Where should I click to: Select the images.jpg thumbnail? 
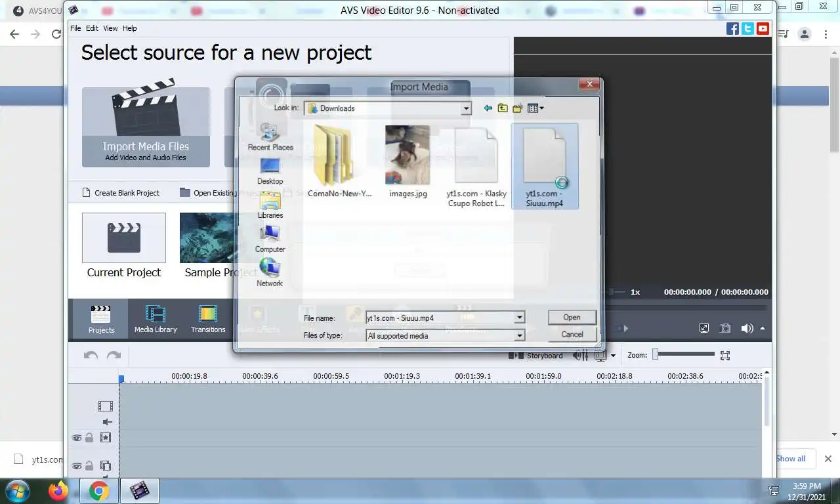(408, 156)
